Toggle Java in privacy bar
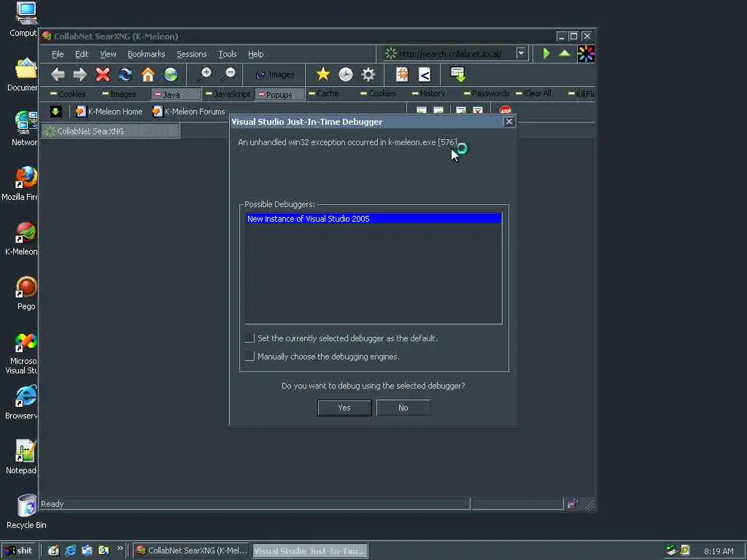747x560 pixels. (x=176, y=94)
